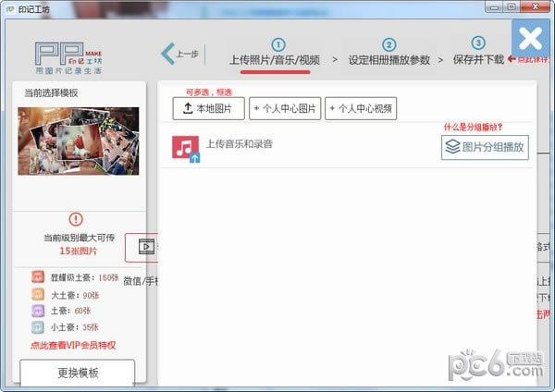This screenshot has width=555, height=392.
Task: Add videos via 个人中心视频 button
Action: [361, 108]
